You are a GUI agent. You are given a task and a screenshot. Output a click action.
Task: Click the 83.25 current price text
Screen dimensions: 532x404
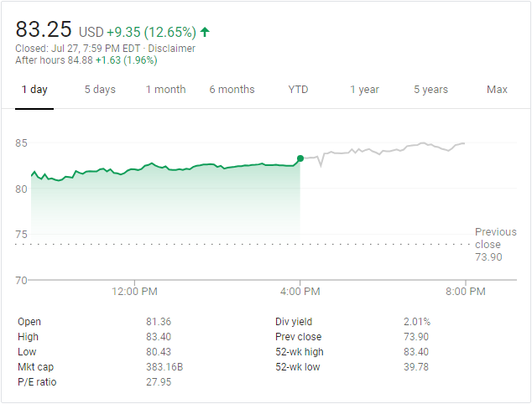[42, 29]
